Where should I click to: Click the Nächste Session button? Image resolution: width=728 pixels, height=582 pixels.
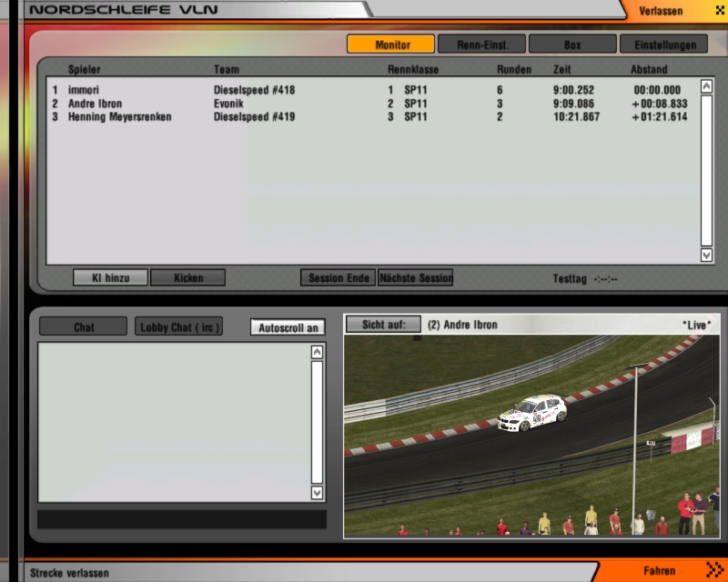click(415, 278)
